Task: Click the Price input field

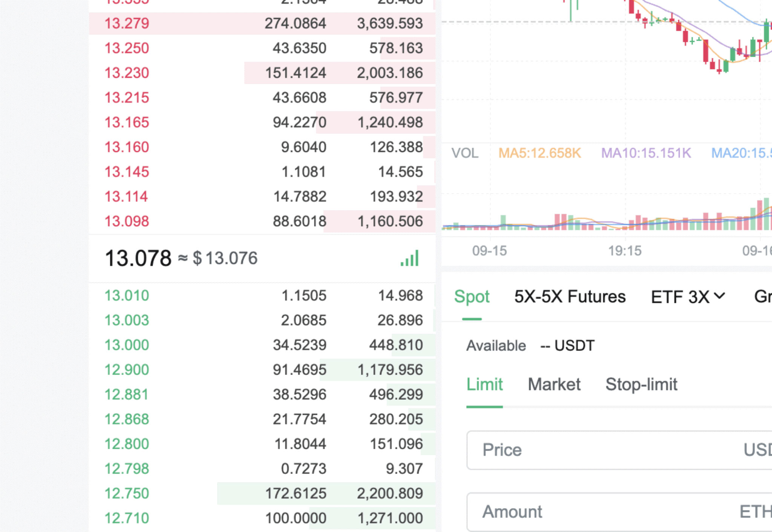Action: (x=603, y=450)
